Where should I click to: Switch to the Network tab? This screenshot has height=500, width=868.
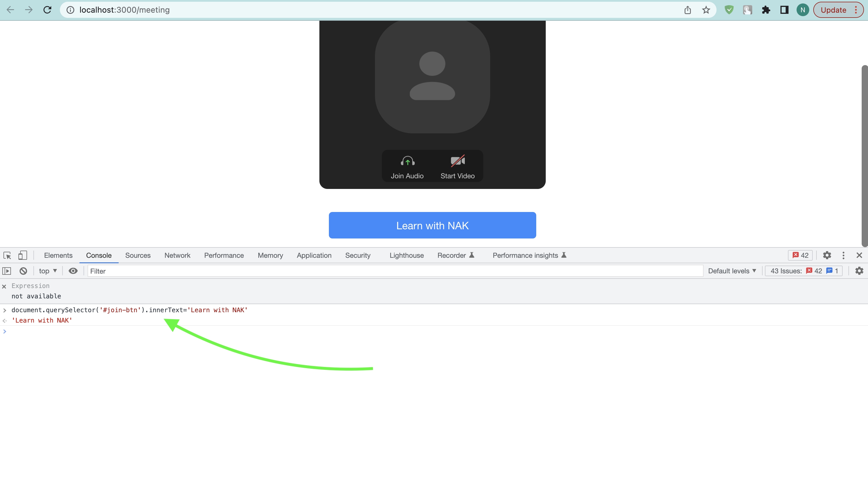pos(177,255)
